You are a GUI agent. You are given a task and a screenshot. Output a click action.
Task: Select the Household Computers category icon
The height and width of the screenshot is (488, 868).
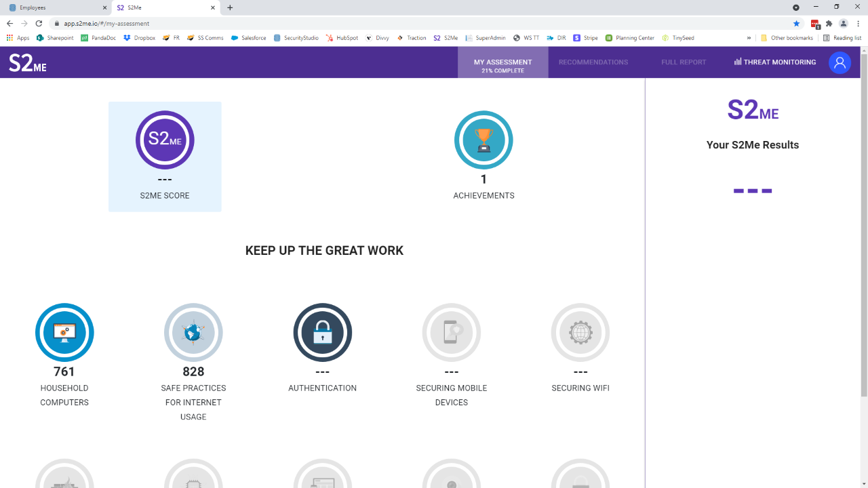click(64, 333)
